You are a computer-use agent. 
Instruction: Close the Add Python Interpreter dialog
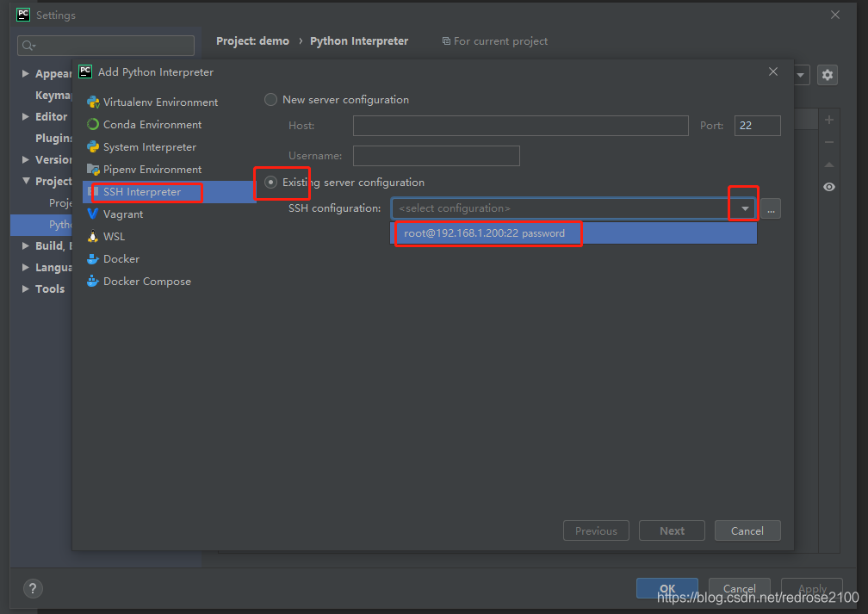point(772,71)
